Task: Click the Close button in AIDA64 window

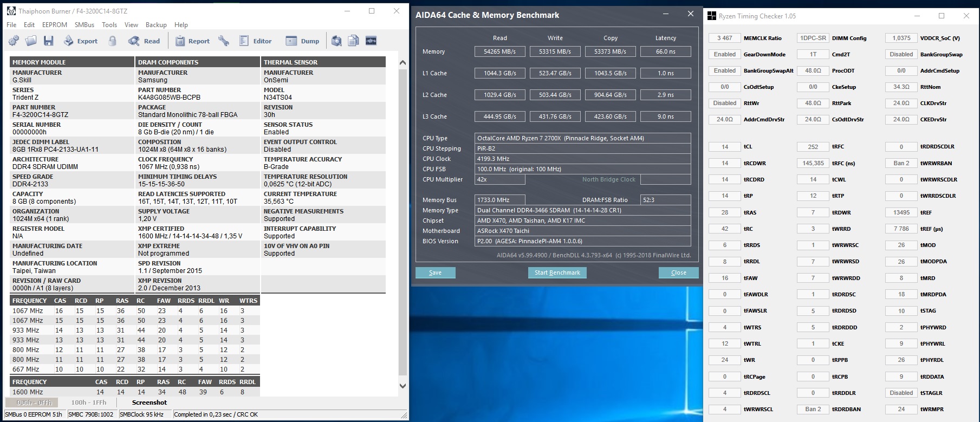Action: point(678,272)
